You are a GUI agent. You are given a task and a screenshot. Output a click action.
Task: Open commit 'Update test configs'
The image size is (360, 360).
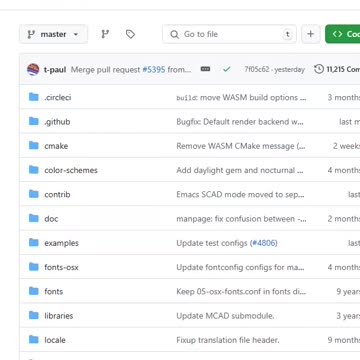(x=212, y=243)
